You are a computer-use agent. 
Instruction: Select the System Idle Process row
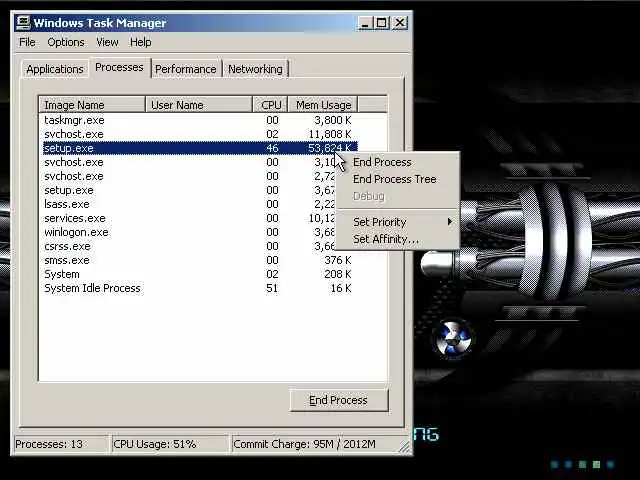pyautogui.click(x=200, y=288)
